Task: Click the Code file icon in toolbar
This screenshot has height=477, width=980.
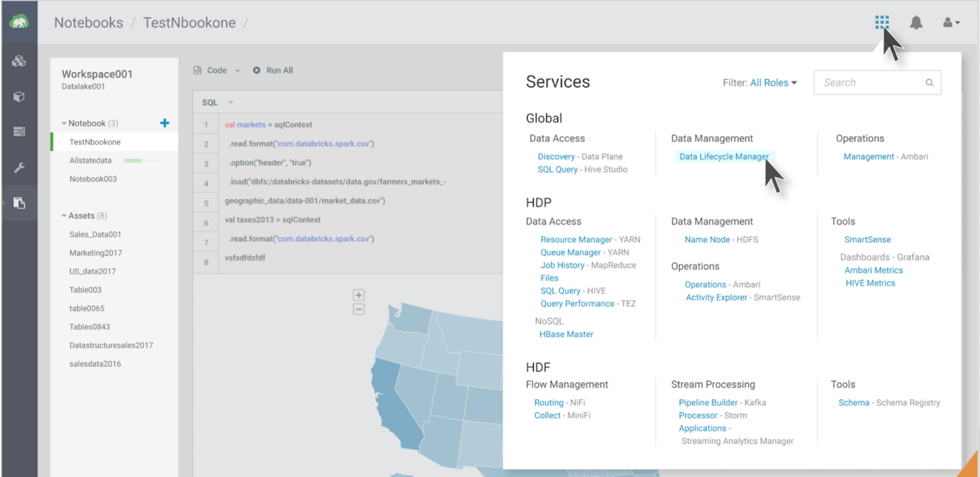Action: (197, 70)
